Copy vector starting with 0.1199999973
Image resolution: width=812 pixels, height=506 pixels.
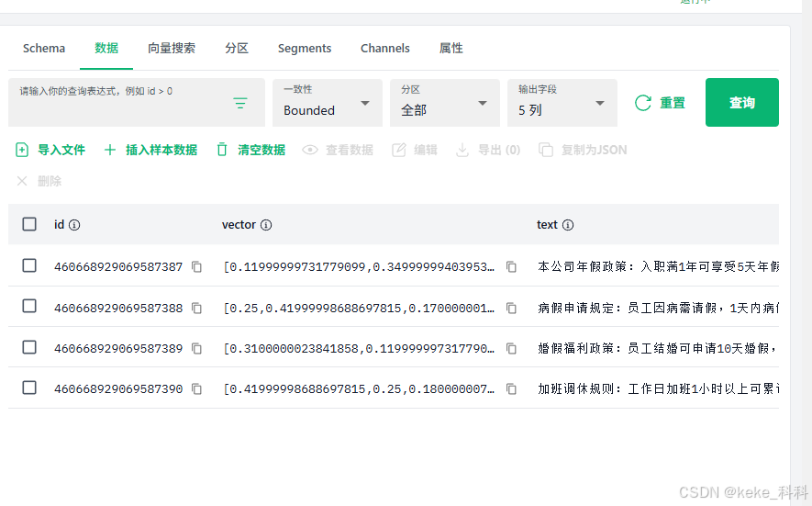(x=511, y=266)
